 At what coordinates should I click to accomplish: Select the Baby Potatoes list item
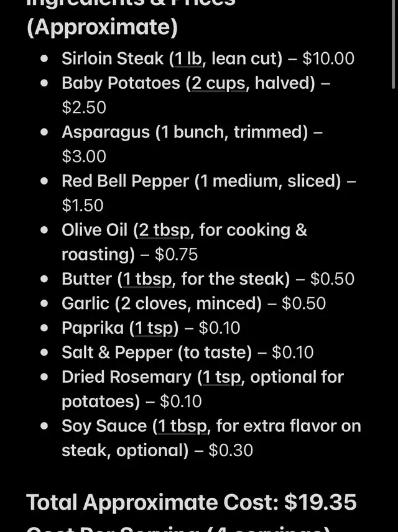tap(196, 95)
